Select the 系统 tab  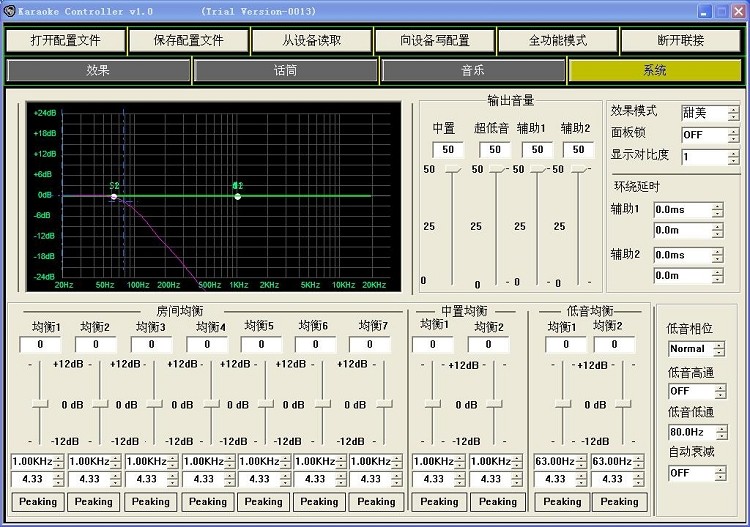pos(655,71)
